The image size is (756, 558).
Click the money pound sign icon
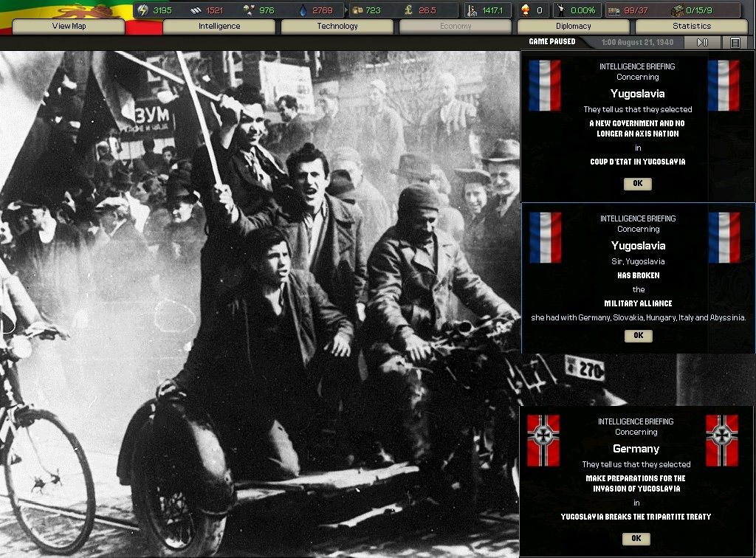click(x=408, y=10)
